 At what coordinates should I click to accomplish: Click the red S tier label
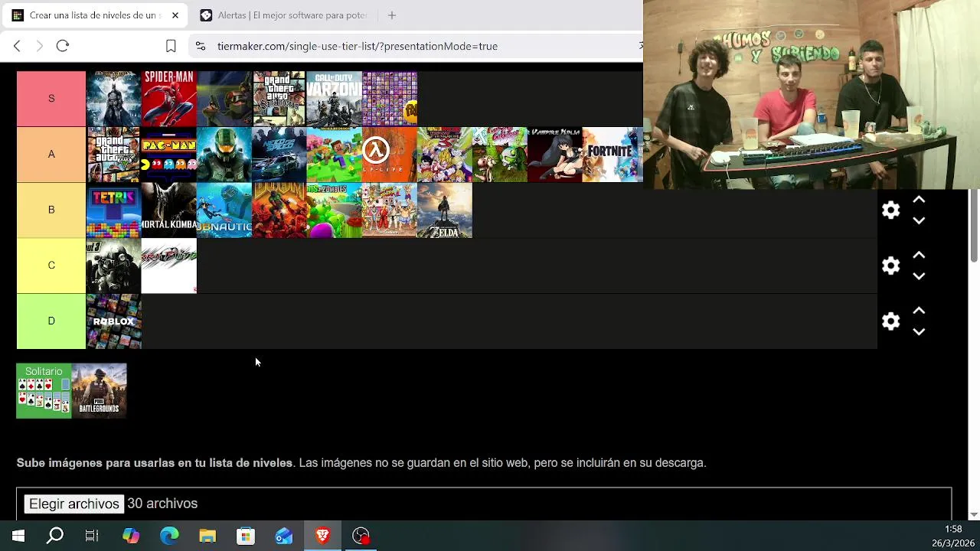coord(51,99)
